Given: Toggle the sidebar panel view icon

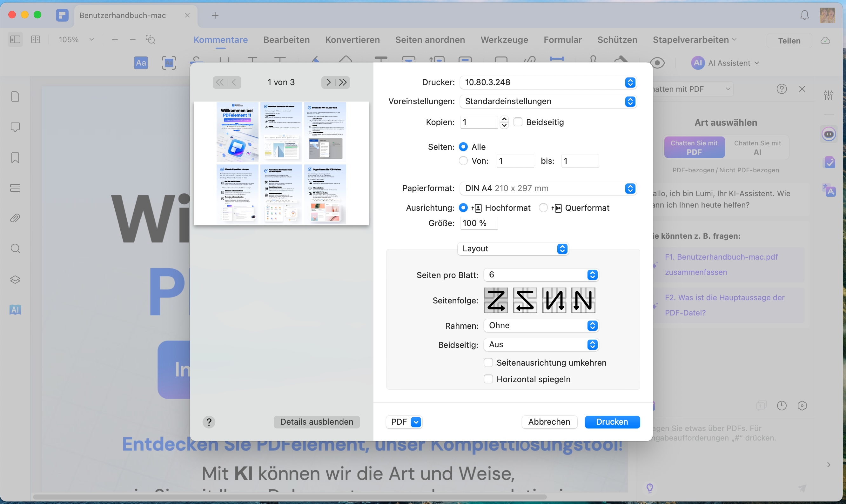Looking at the screenshot, I should point(15,40).
